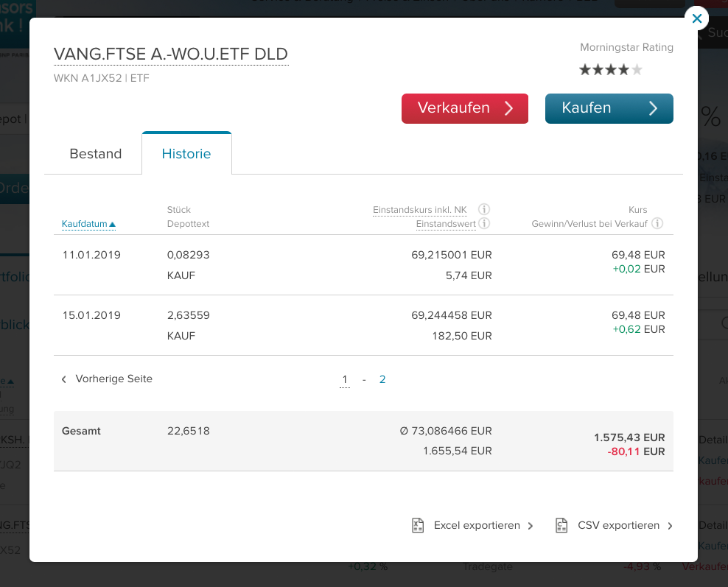The height and width of the screenshot is (587, 728).
Task: Click the Einstandswert column header
Action: (446, 224)
